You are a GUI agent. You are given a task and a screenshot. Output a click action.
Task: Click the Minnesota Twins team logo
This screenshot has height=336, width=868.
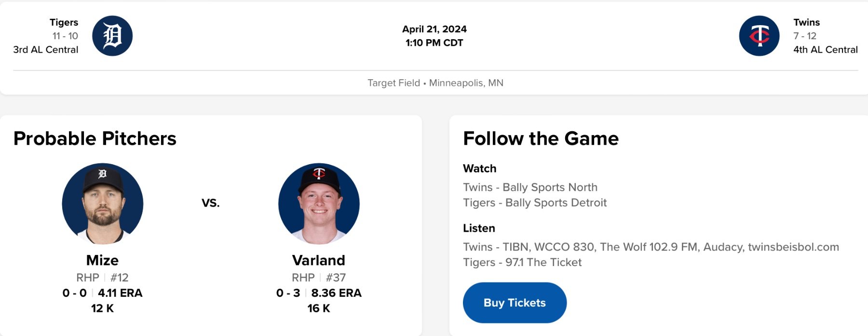759,36
